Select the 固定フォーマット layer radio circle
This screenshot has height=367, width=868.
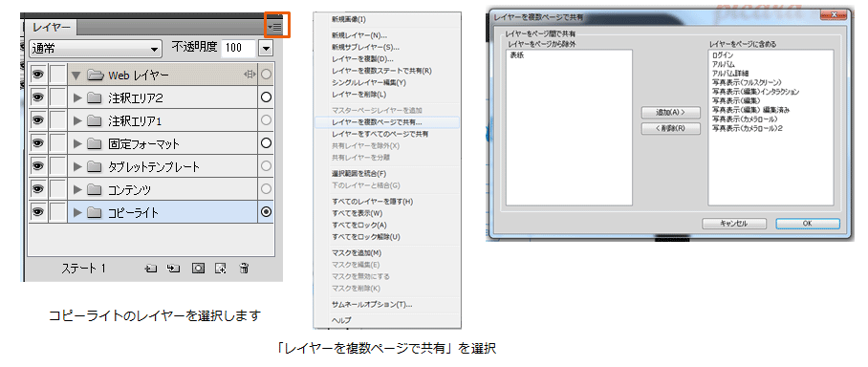(266, 143)
